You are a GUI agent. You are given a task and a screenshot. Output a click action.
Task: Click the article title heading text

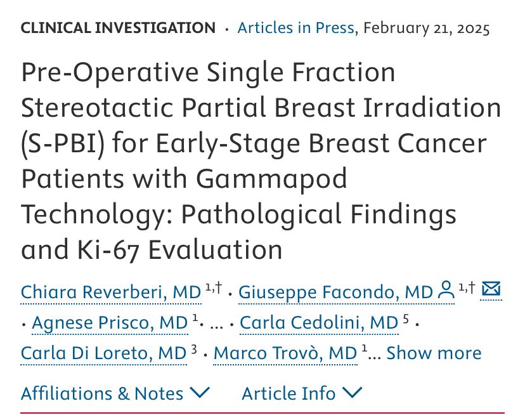pos(261,161)
